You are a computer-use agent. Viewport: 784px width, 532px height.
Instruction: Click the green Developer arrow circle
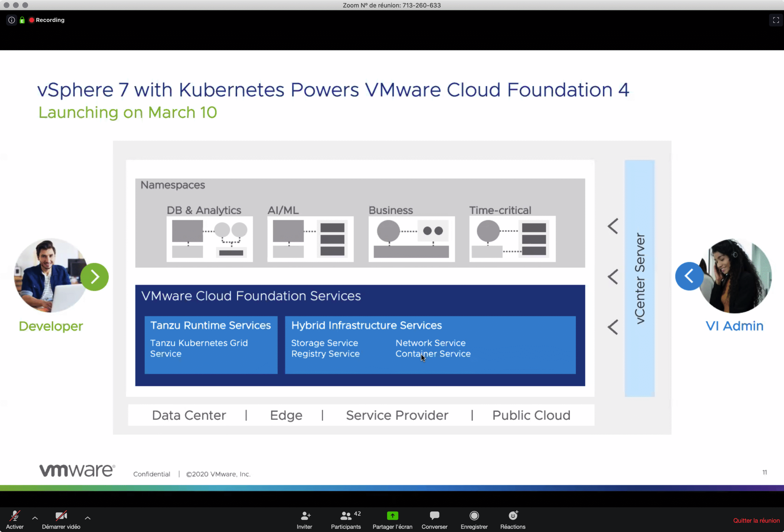pyautogui.click(x=94, y=277)
